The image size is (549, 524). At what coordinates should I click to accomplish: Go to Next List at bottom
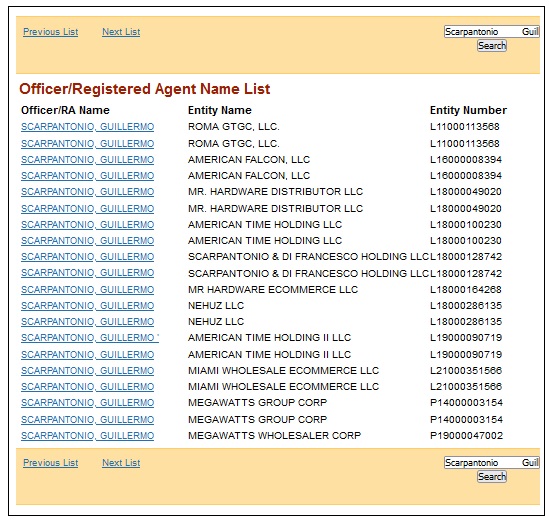(x=121, y=463)
